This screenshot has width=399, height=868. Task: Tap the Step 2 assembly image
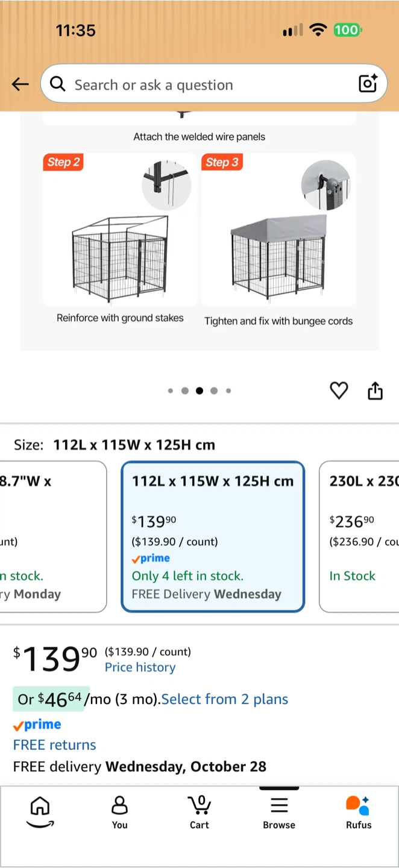point(120,230)
